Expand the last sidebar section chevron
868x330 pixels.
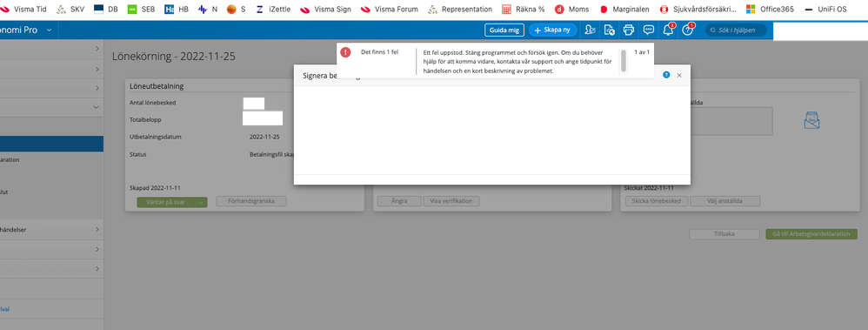pos(97,268)
